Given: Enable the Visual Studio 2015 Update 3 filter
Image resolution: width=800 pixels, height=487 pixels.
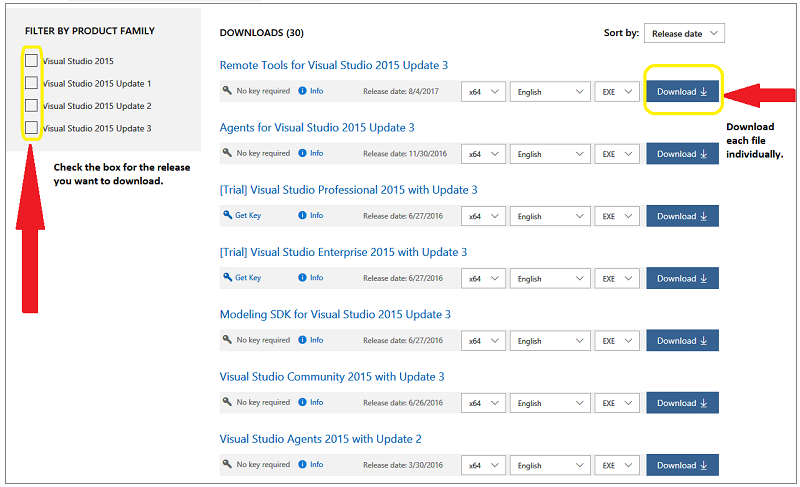Looking at the screenshot, I should click(x=31, y=127).
